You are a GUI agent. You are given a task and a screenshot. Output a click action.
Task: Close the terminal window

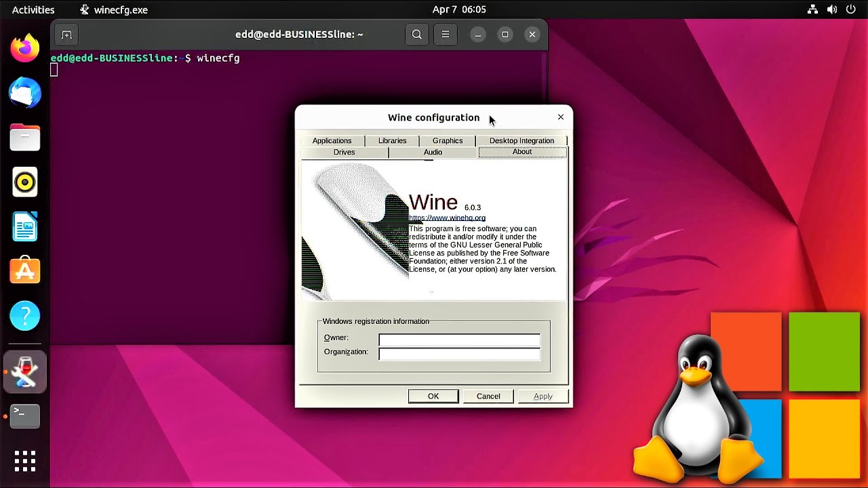point(532,35)
